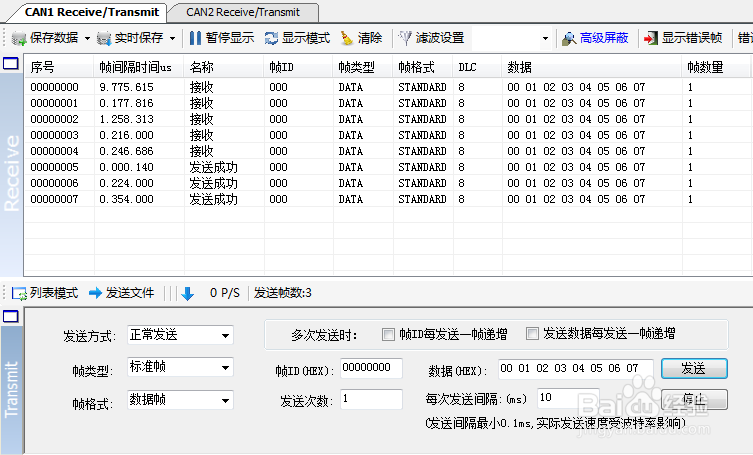The width and height of the screenshot is (753, 455).
Task: Click the 实时保存 real-time save icon
Action: click(104, 38)
